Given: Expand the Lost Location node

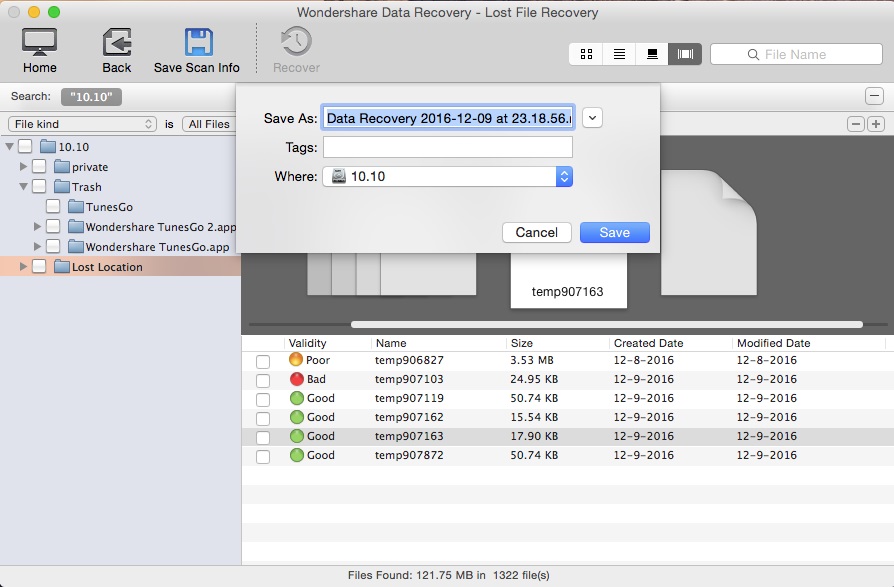Looking at the screenshot, I should (x=23, y=266).
